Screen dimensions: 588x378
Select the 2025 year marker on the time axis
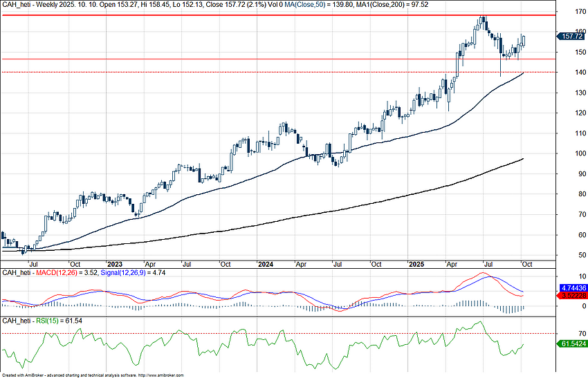416,264
